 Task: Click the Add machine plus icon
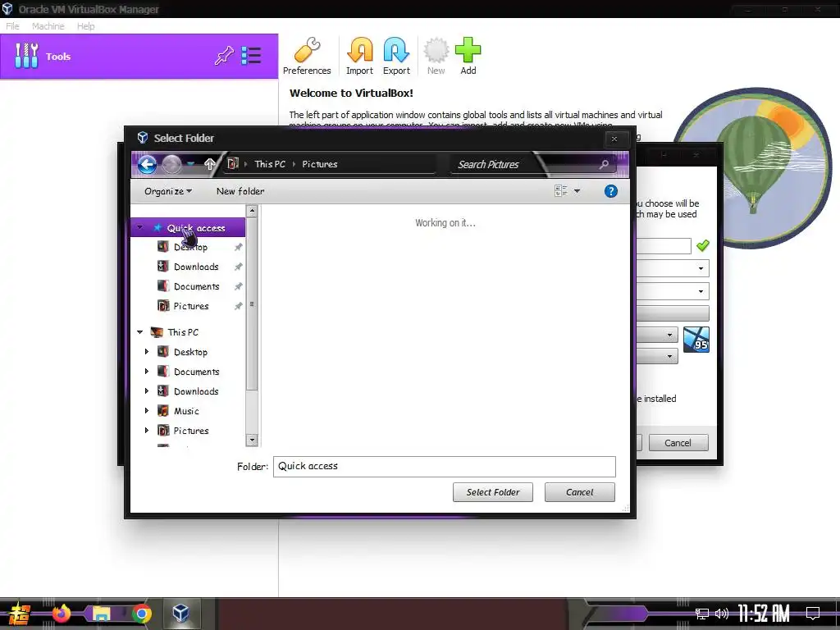point(468,57)
